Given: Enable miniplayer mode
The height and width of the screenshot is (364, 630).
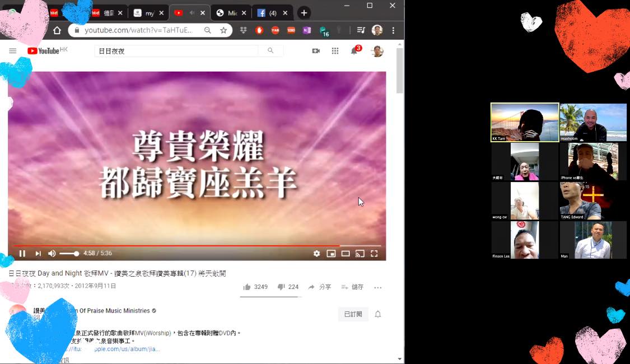Looking at the screenshot, I should [x=331, y=254].
